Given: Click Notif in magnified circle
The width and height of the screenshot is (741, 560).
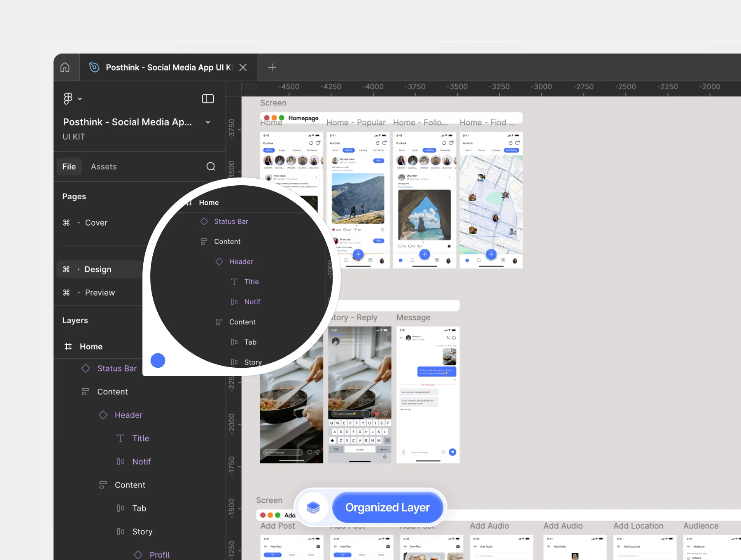Looking at the screenshot, I should tap(252, 302).
